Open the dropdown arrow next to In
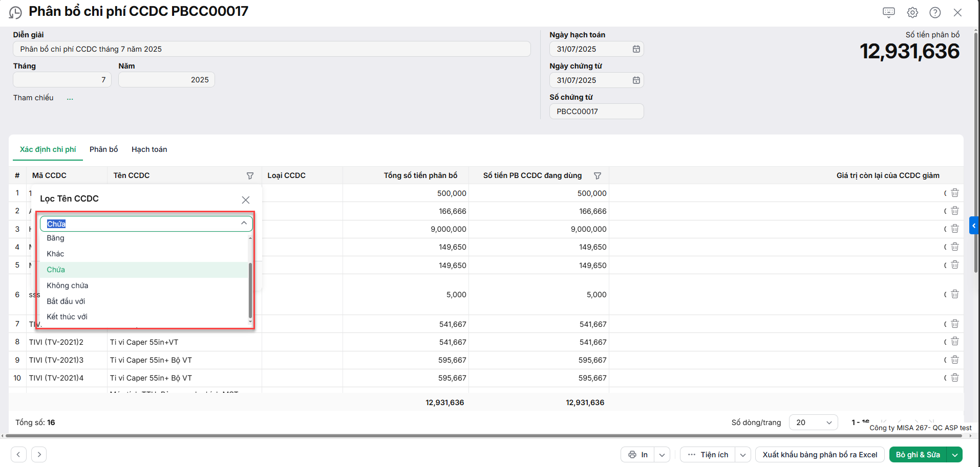The width and height of the screenshot is (980, 467). tap(662, 455)
